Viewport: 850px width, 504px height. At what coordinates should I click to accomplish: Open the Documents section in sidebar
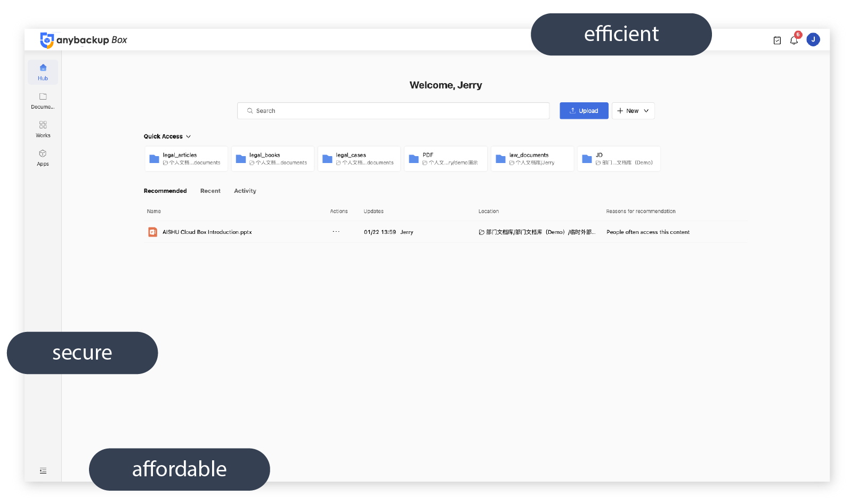(x=43, y=101)
